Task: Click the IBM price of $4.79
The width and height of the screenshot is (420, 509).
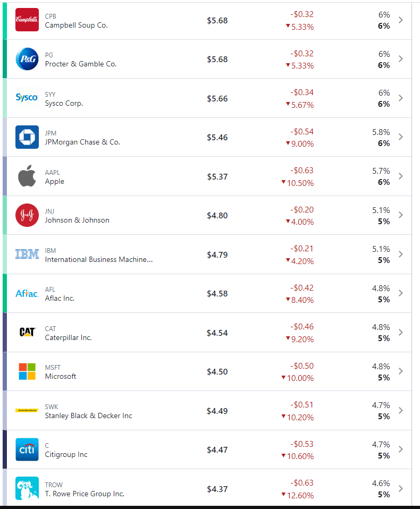Action: pyautogui.click(x=217, y=254)
